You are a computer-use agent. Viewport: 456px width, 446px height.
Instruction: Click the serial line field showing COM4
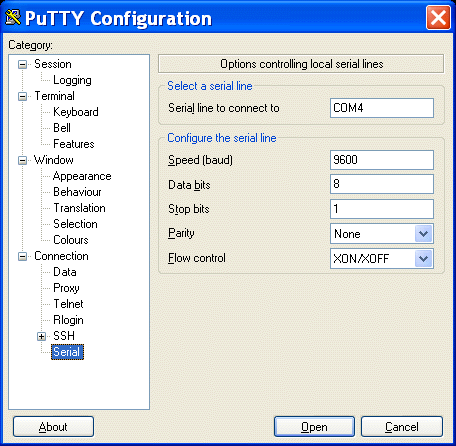(x=382, y=108)
